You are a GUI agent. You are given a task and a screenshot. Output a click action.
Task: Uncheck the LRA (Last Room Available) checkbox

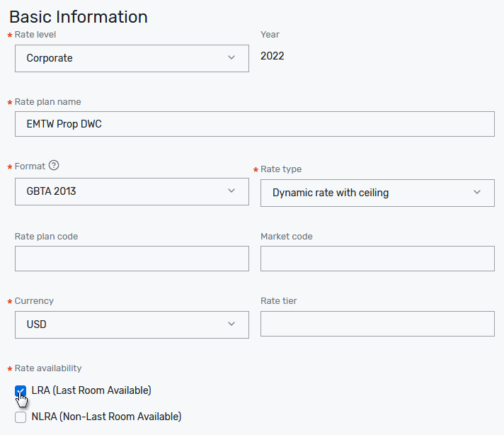click(x=21, y=391)
